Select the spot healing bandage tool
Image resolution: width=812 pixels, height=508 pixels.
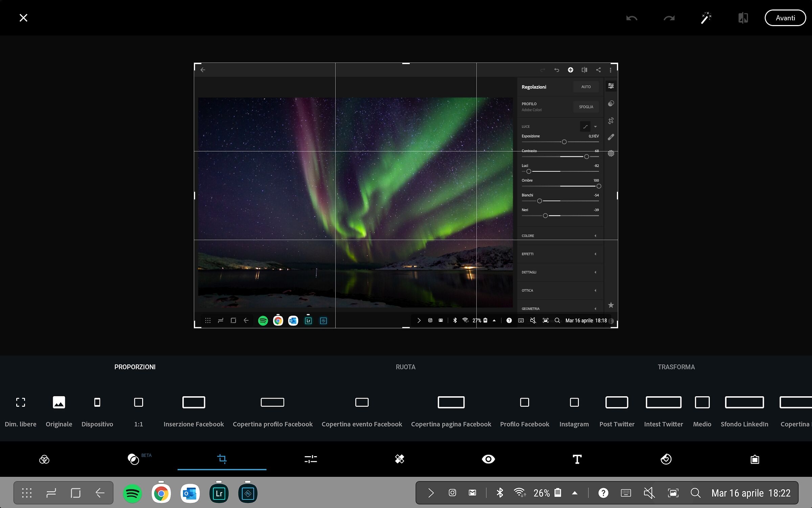coord(400,459)
